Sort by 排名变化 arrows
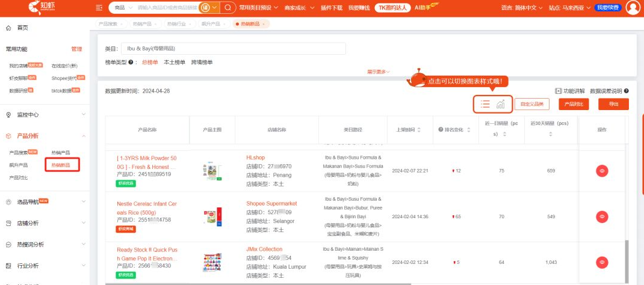Viewport: 644px width, 285px height. pos(469,130)
